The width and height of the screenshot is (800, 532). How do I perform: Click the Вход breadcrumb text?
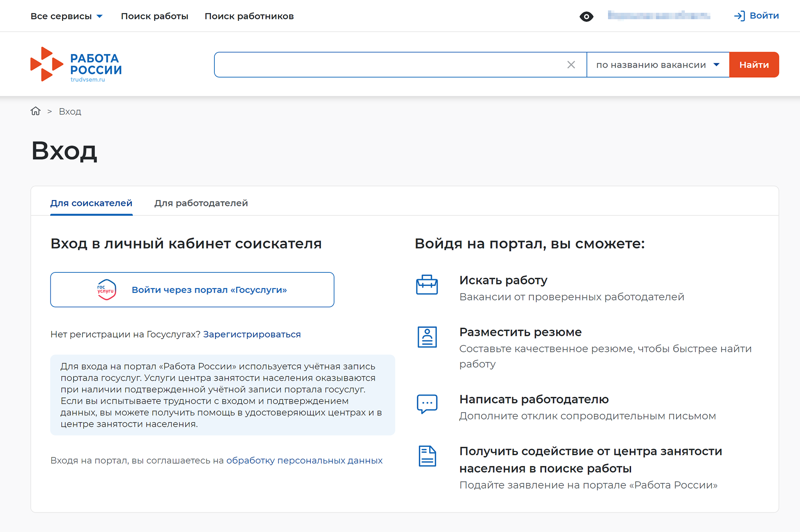[x=70, y=112]
